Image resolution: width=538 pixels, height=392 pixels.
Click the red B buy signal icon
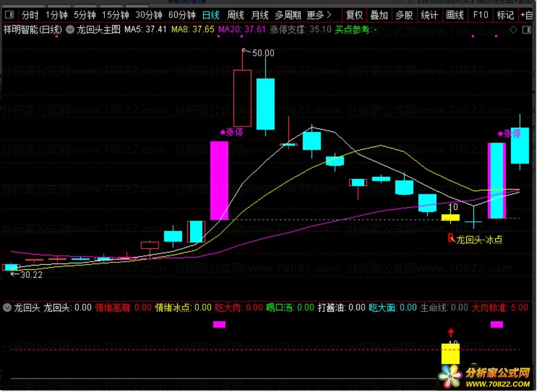[x=451, y=238]
